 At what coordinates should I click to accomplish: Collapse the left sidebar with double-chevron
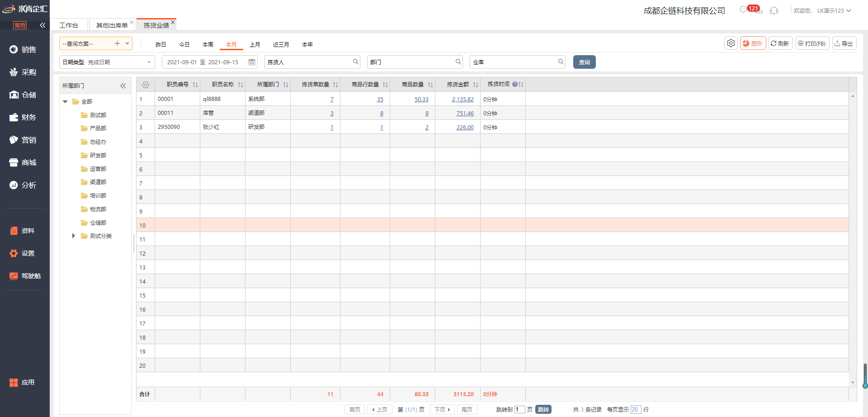(x=42, y=25)
